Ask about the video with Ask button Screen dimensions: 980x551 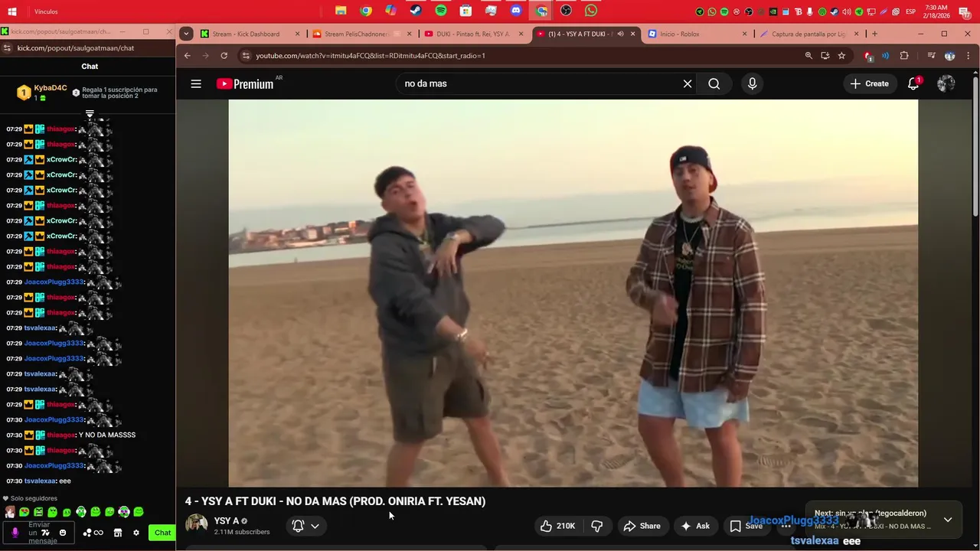695,526
